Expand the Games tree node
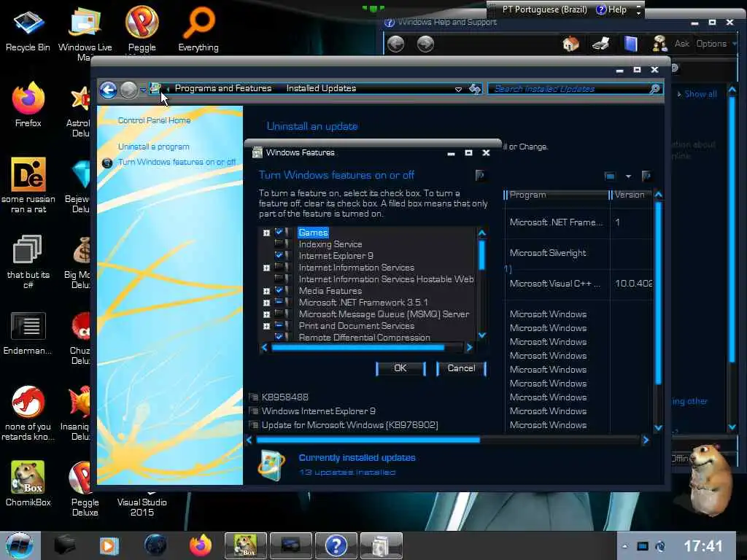Screen dimensions: 747x560 pos(266,233)
